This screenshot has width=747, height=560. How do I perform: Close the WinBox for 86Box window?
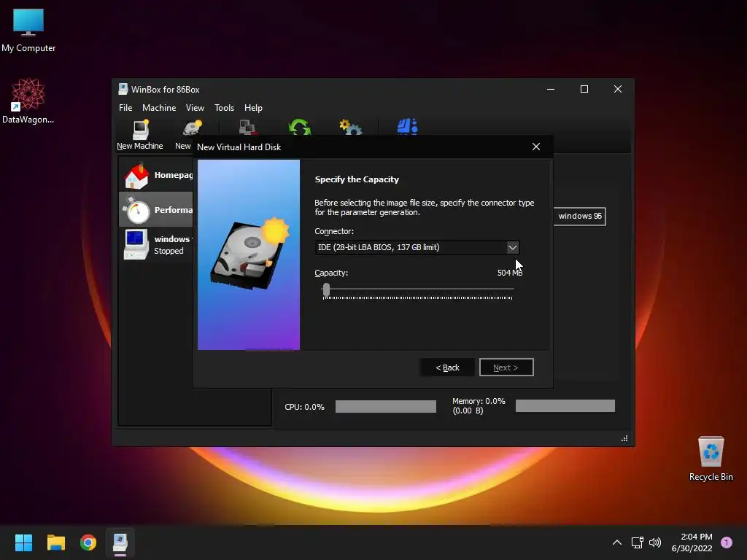pyautogui.click(x=617, y=89)
